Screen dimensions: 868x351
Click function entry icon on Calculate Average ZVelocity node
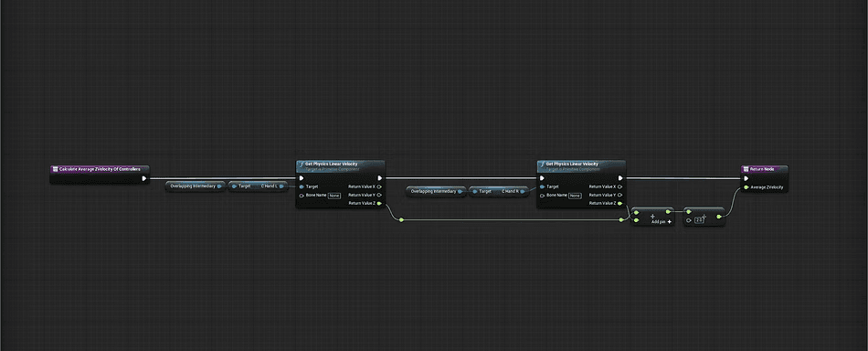click(x=55, y=169)
